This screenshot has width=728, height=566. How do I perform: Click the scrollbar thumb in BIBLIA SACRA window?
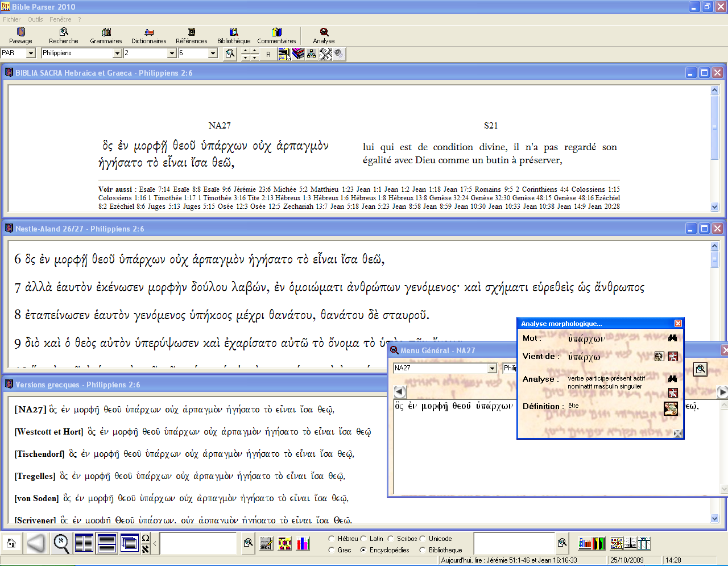[715, 127]
